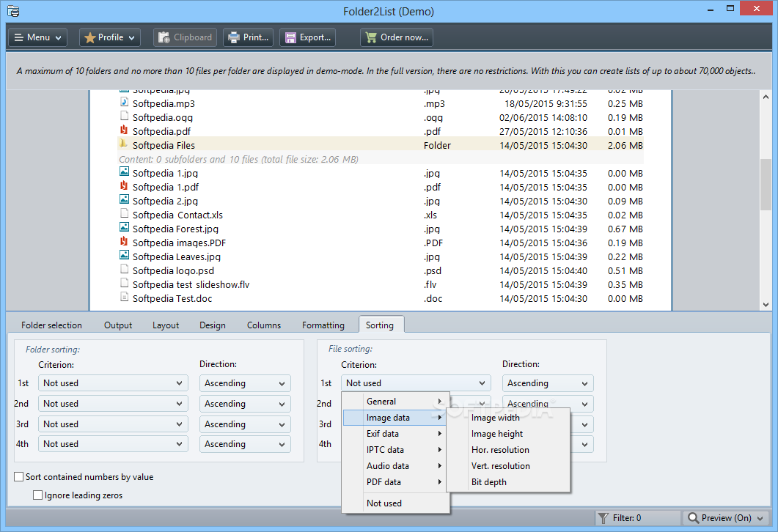Click the PDF icon of Softpedia.pdf
778x532 pixels.
point(124,130)
